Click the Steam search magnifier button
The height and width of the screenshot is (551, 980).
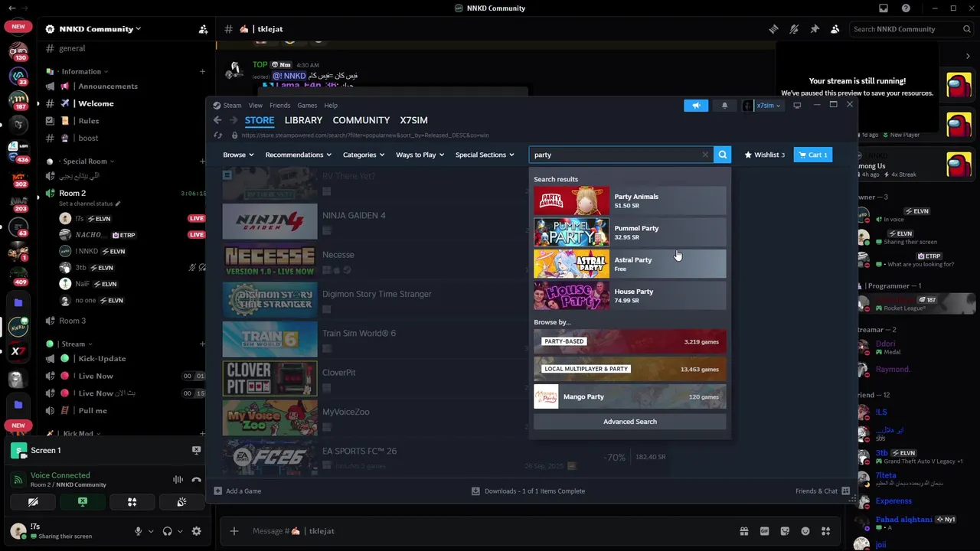pyautogui.click(x=722, y=155)
